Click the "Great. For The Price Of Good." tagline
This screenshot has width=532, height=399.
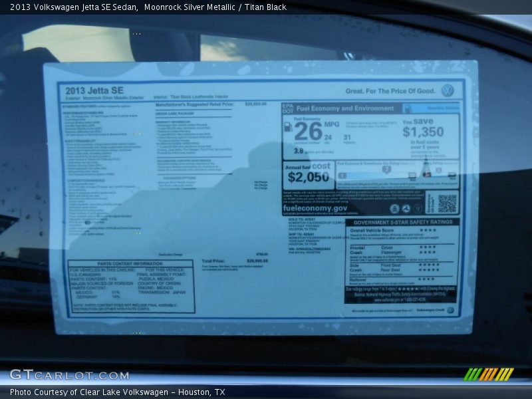(390, 91)
